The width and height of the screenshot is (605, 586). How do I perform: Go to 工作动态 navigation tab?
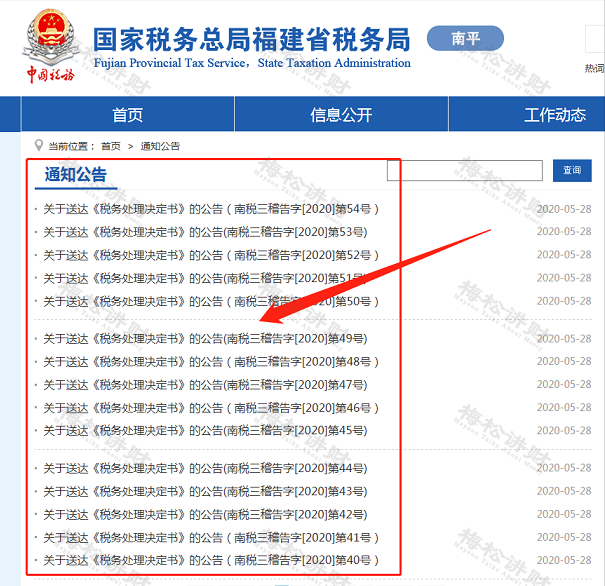pos(554,115)
